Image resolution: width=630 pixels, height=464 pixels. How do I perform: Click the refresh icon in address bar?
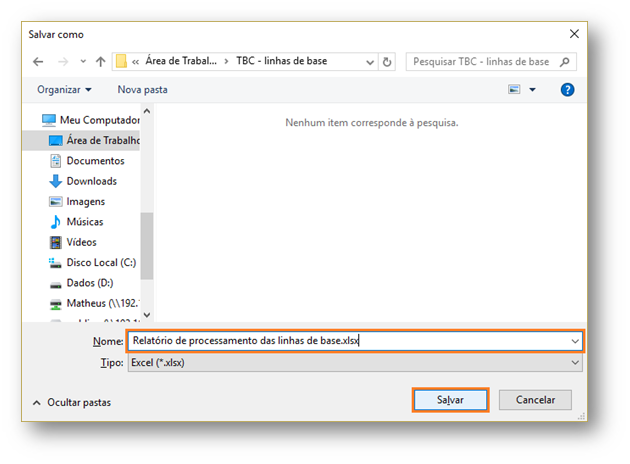click(x=388, y=61)
